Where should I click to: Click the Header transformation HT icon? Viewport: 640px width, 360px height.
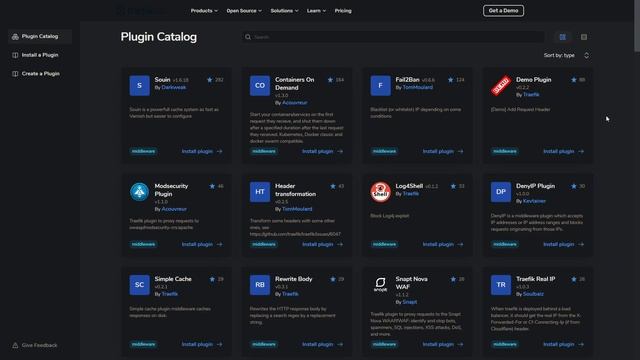[x=260, y=192]
